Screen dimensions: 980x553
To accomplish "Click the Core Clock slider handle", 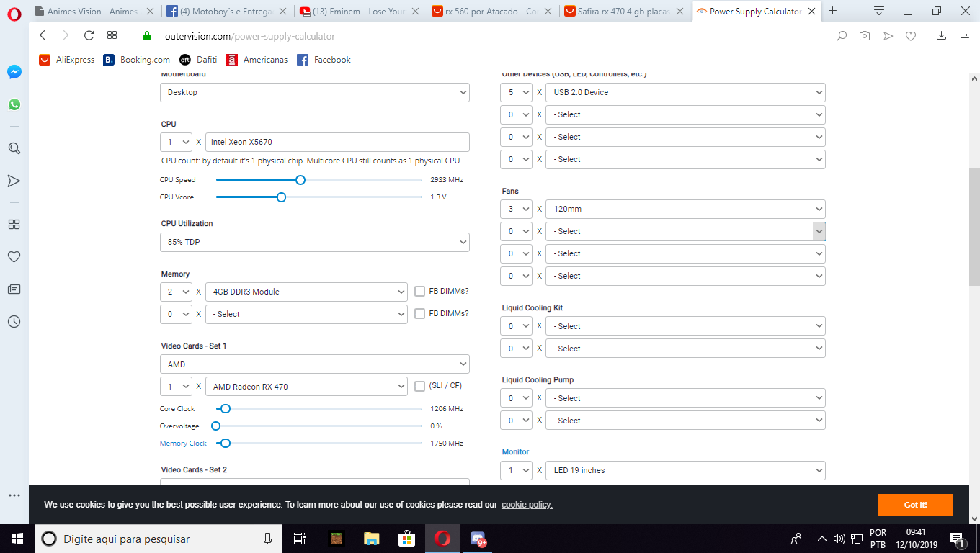I will click(x=225, y=409).
